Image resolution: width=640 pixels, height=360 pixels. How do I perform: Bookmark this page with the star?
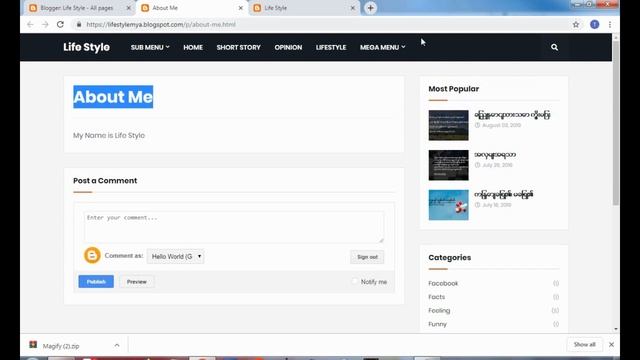(576, 24)
